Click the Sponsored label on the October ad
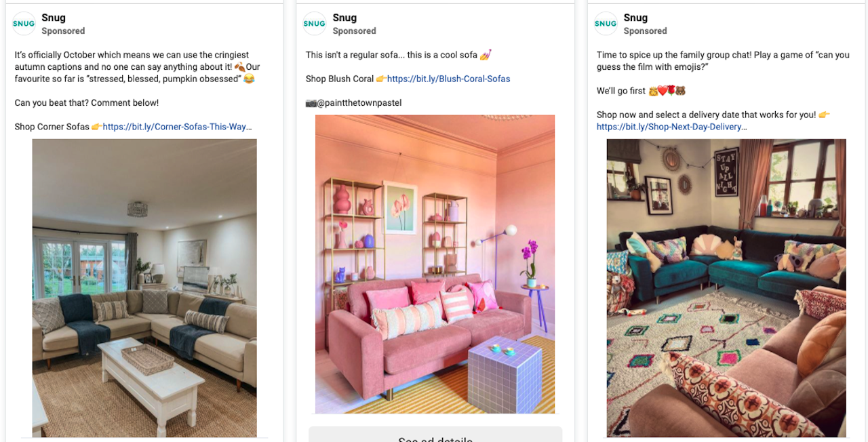Image resolution: width=868 pixels, height=442 pixels. (63, 31)
